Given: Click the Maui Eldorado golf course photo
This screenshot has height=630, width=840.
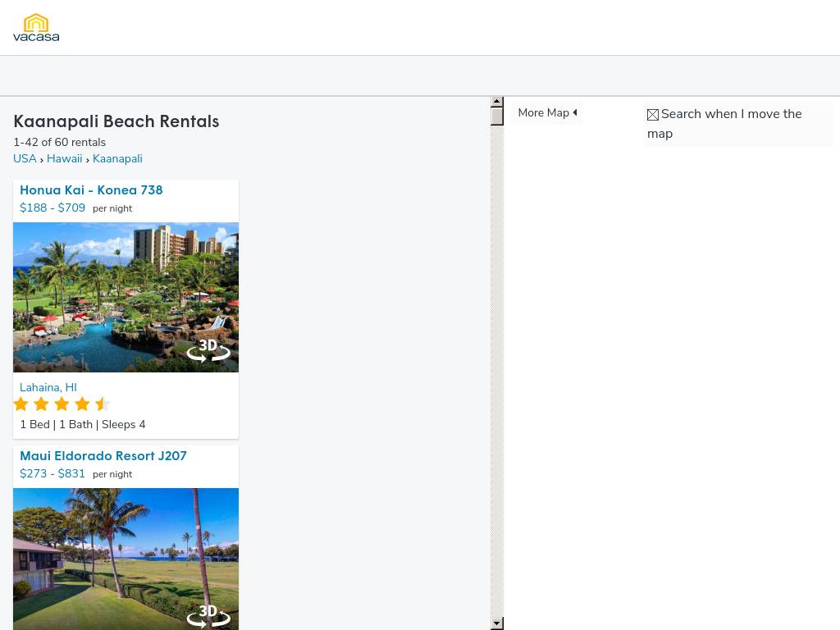Looking at the screenshot, I should [x=126, y=559].
